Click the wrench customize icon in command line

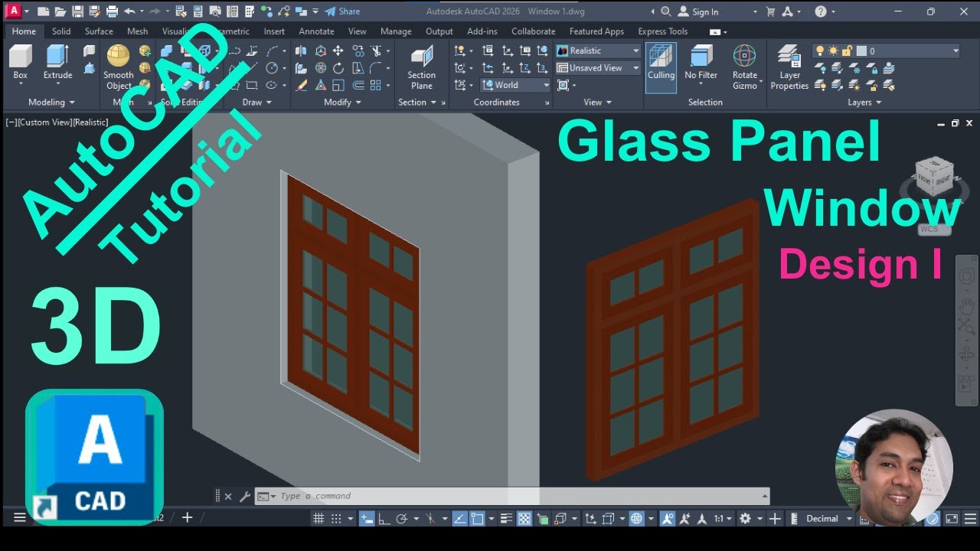(x=245, y=496)
